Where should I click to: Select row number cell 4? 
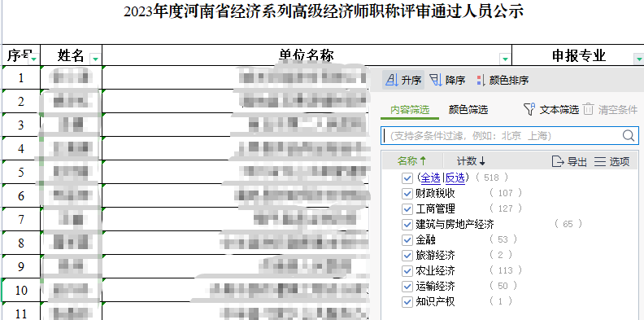[x=21, y=148]
